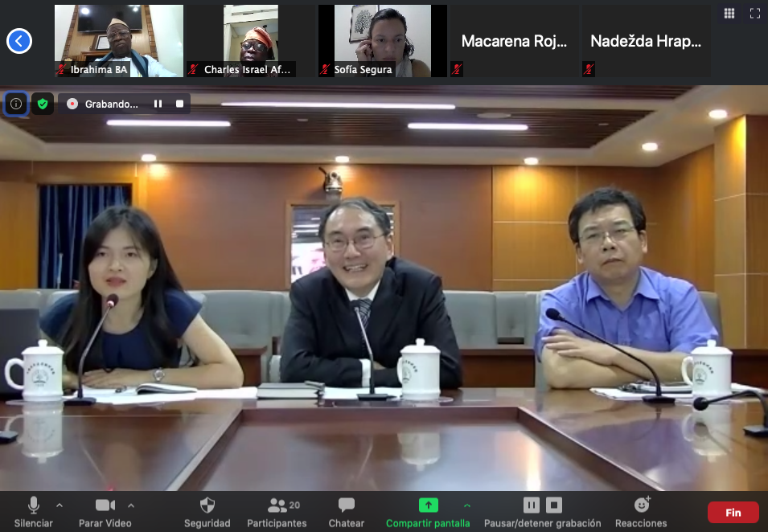Click muted mic icon on Sofía Segura
The image size is (768, 532).
325,69
